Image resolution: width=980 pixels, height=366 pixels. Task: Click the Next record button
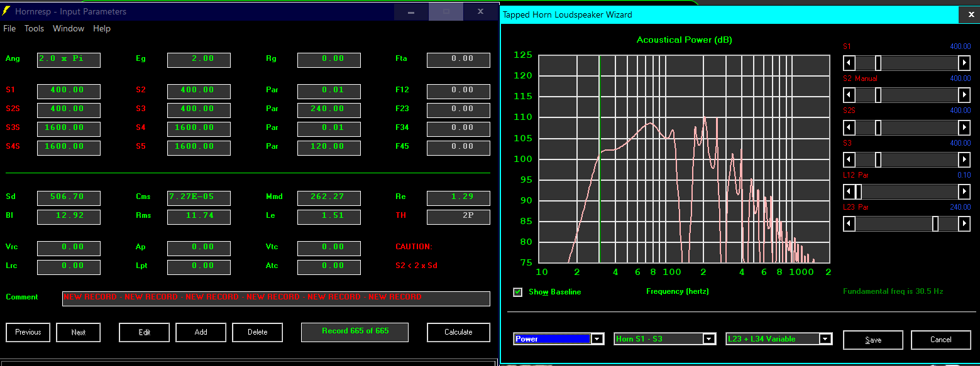[79, 332]
